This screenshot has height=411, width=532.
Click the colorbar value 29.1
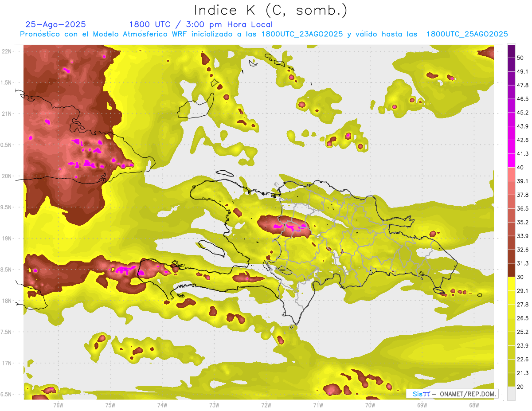coord(522,291)
